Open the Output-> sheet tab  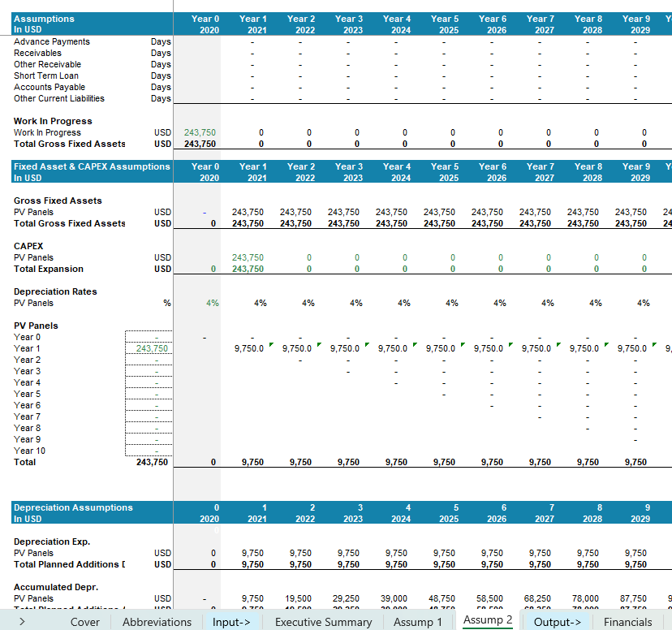coord(558,622)
